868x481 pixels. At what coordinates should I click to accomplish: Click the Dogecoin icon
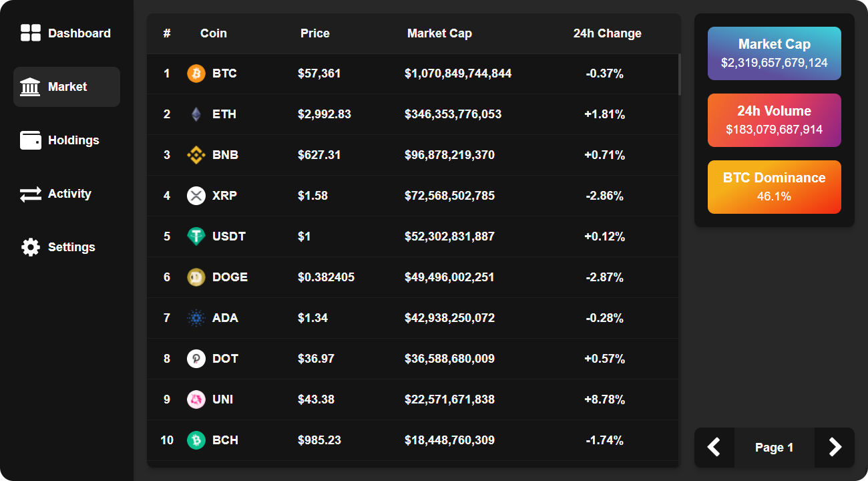[x=196, y=277]
